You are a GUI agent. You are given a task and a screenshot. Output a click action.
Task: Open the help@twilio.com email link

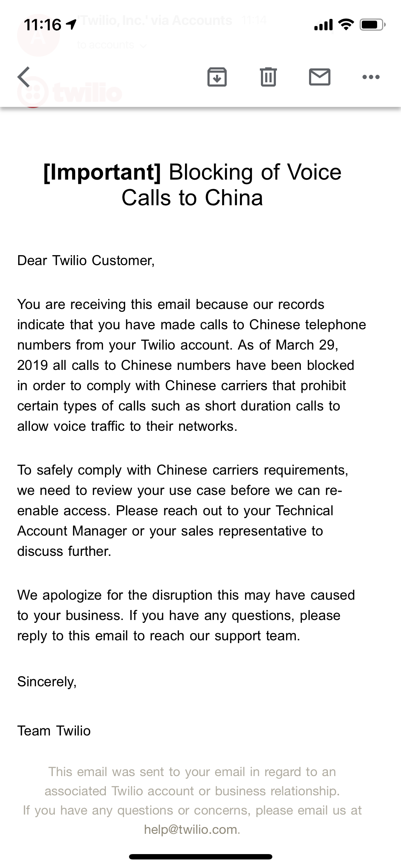(191, 830)
